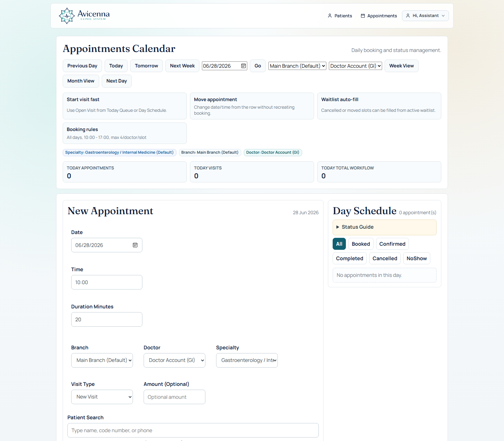Jump to Next Week
Viewport: 504px width, 441px height.
182,66
